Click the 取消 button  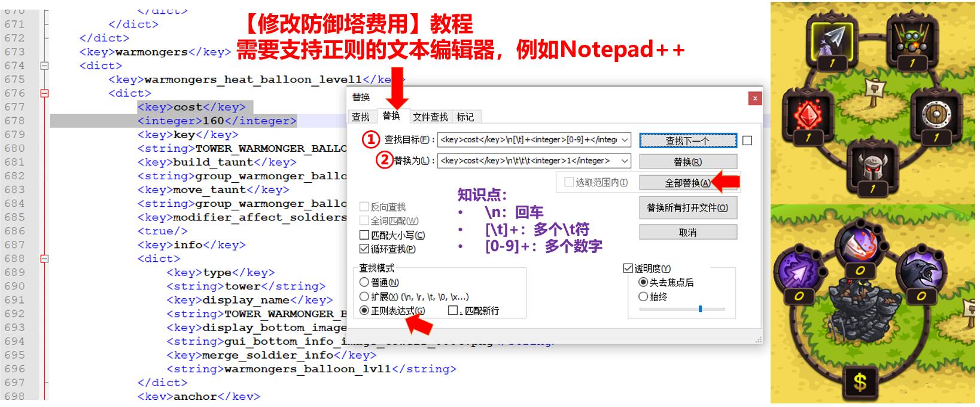(x=688, y=232)
